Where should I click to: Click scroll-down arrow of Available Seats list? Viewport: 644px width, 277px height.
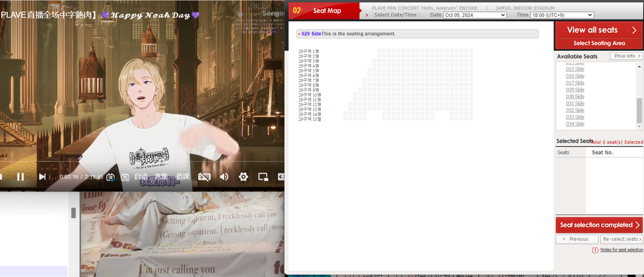[640, 128]
